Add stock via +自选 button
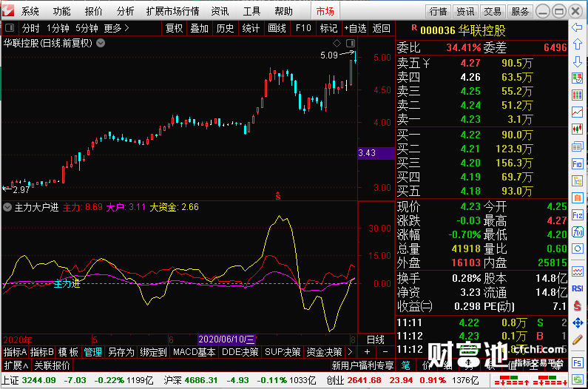The width and height of the screenshot is (588, 389). tap(355, 28)
